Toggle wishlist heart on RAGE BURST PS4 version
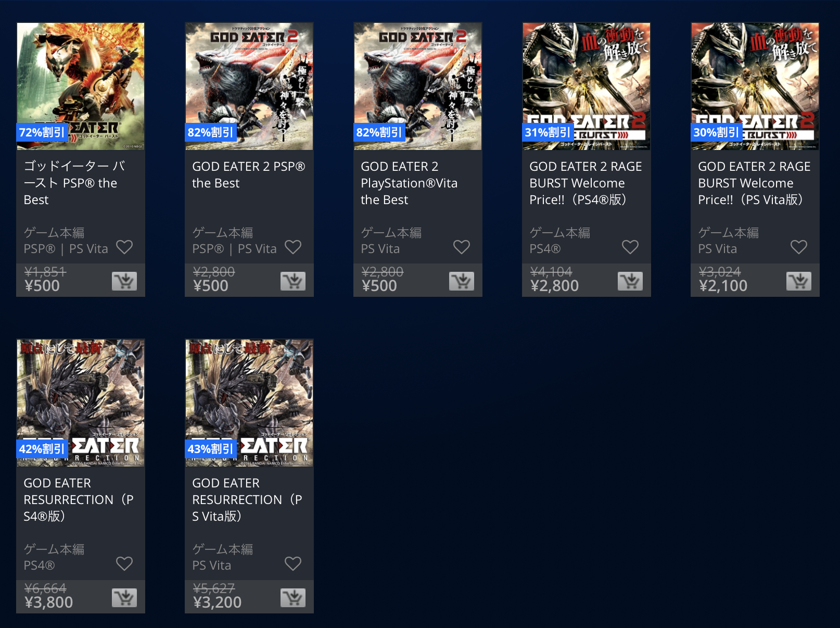The image size is (840, 628). (x=630, y=247)
